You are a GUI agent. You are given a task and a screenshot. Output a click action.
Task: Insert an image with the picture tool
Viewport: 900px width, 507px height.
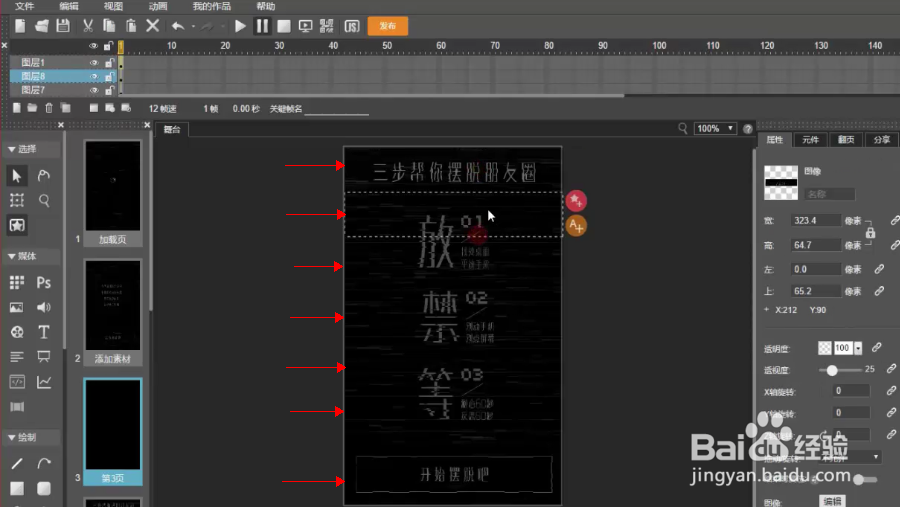tap(17, 308)
